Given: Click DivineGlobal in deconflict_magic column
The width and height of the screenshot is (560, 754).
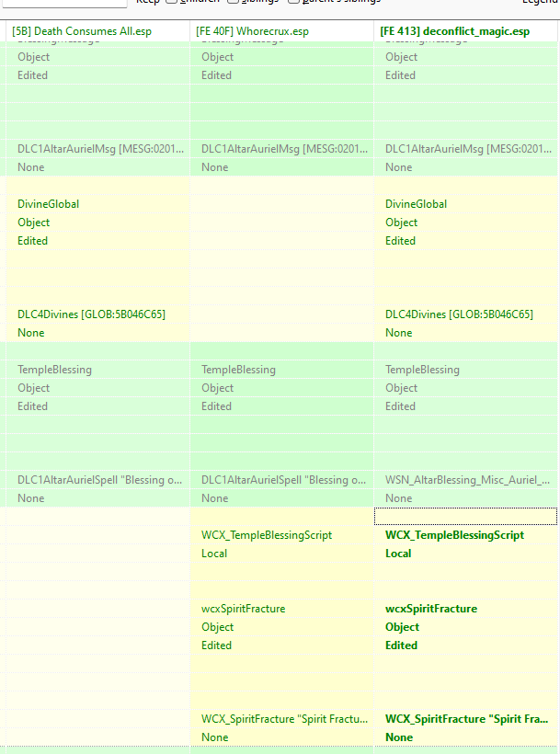Looking at the screenshot, I should [x=416, y=204].
